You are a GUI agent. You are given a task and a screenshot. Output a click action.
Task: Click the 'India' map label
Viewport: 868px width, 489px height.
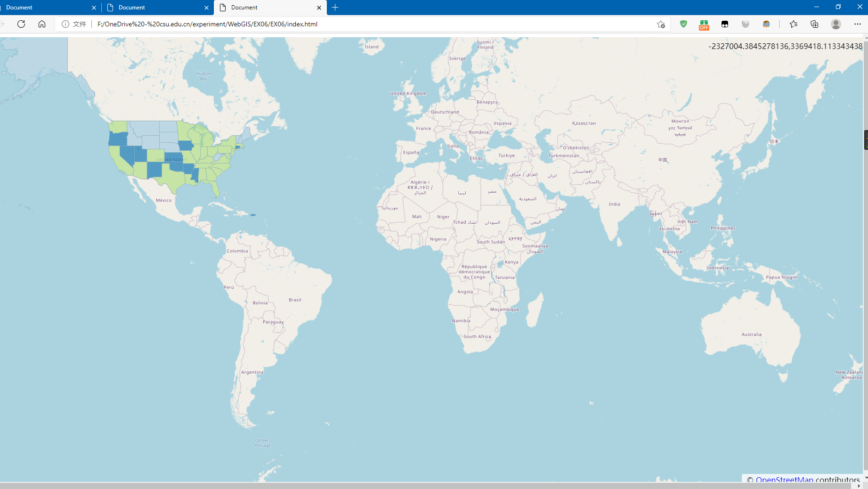coord(614,204)
